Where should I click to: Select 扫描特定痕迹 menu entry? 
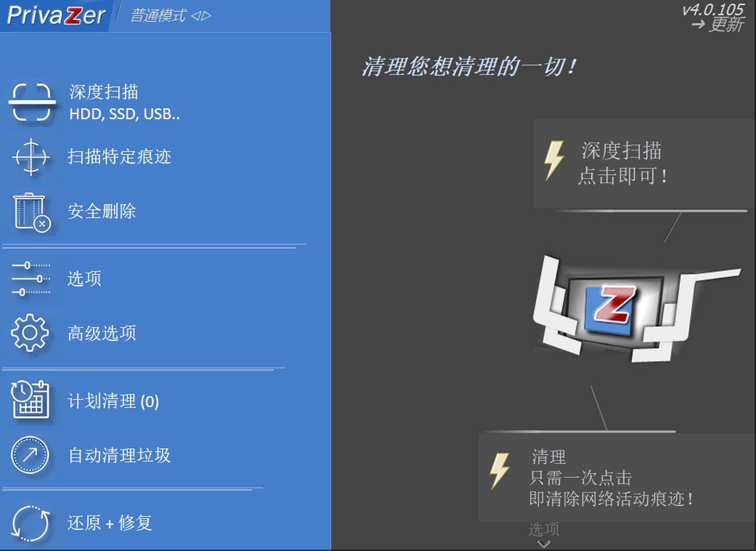(x=120, y=156)
